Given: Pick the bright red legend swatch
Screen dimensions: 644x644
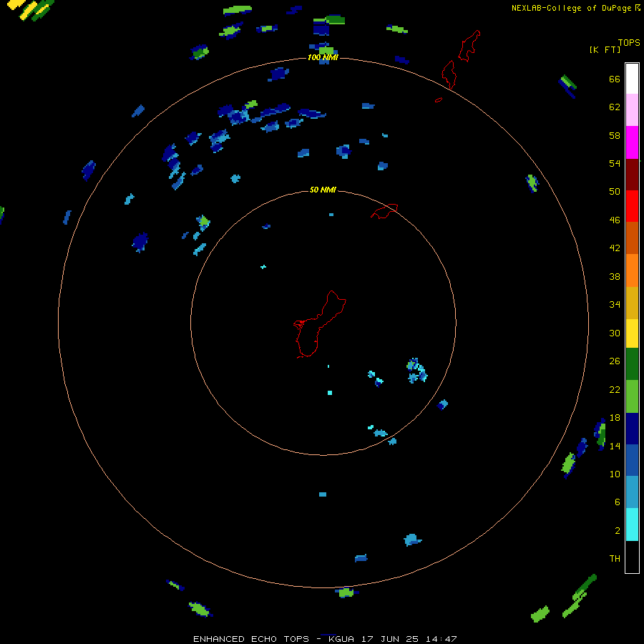Looking at the screenshot, I should [632, 206].
